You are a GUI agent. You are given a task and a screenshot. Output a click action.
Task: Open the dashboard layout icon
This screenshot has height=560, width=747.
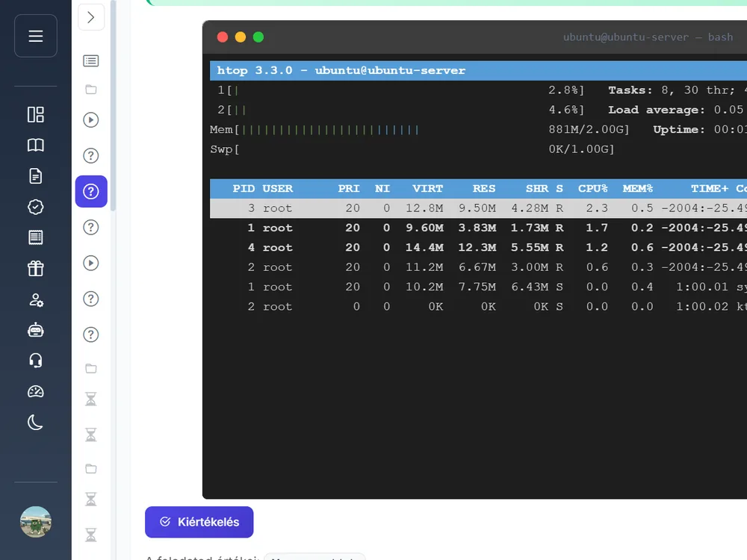pyautogui.click(x=36, y=114)
